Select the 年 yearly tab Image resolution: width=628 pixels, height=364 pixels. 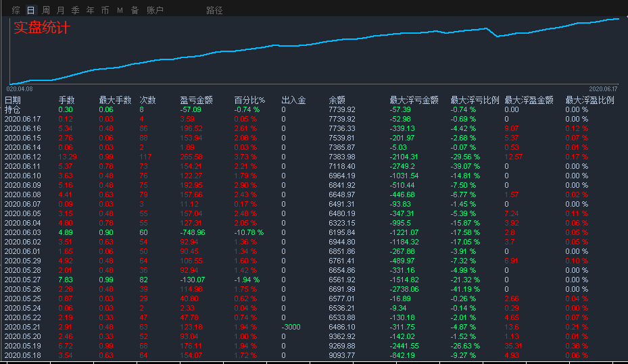(90, 10)
